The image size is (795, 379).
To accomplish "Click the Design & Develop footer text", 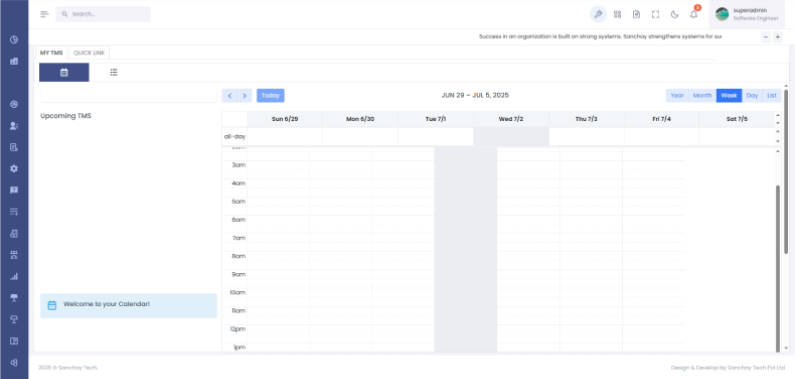I will 728,368.
